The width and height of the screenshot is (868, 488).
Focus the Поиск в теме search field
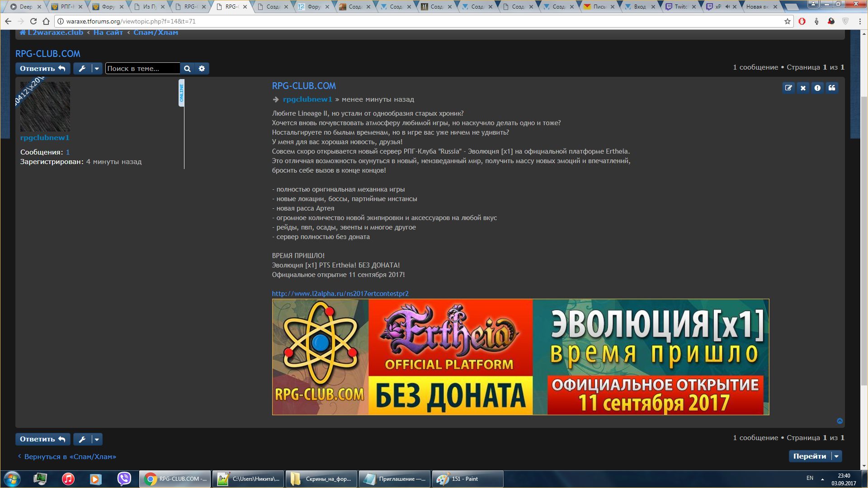142,69
